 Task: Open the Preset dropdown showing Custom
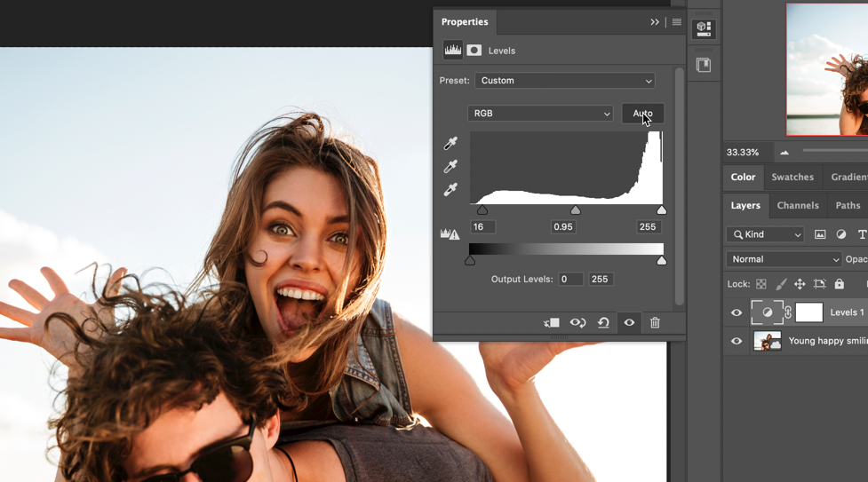(565, 81)
